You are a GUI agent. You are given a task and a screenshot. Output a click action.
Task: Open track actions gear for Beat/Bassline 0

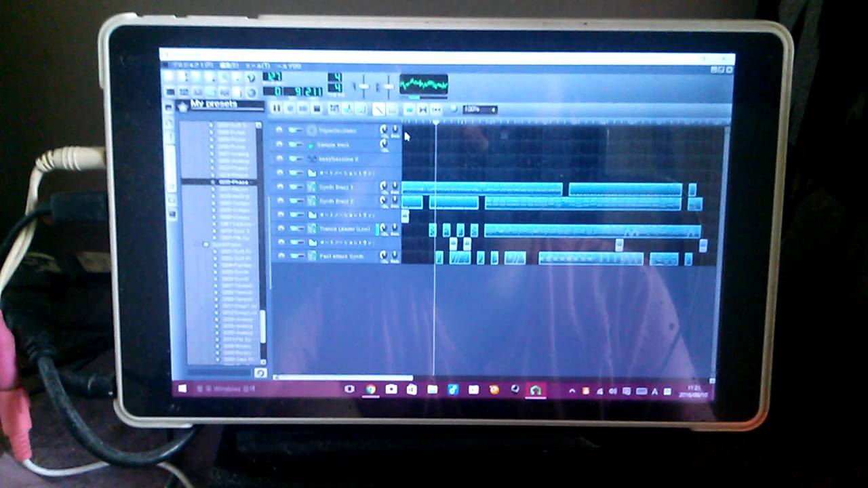279,159
